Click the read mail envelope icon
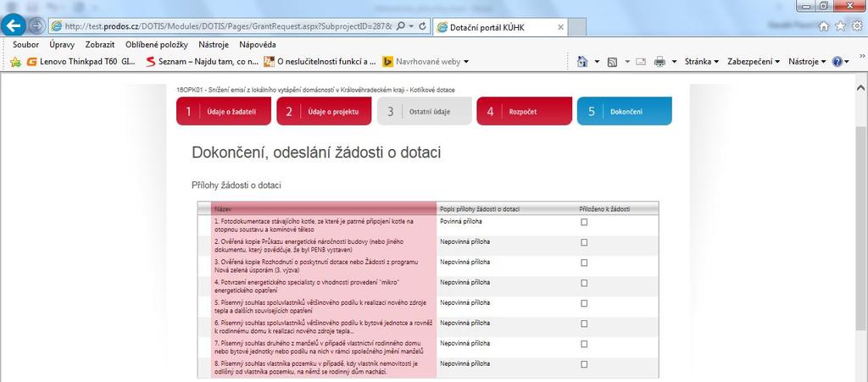The height and width of the screenshot is (382, 868). tap(641, 62)
